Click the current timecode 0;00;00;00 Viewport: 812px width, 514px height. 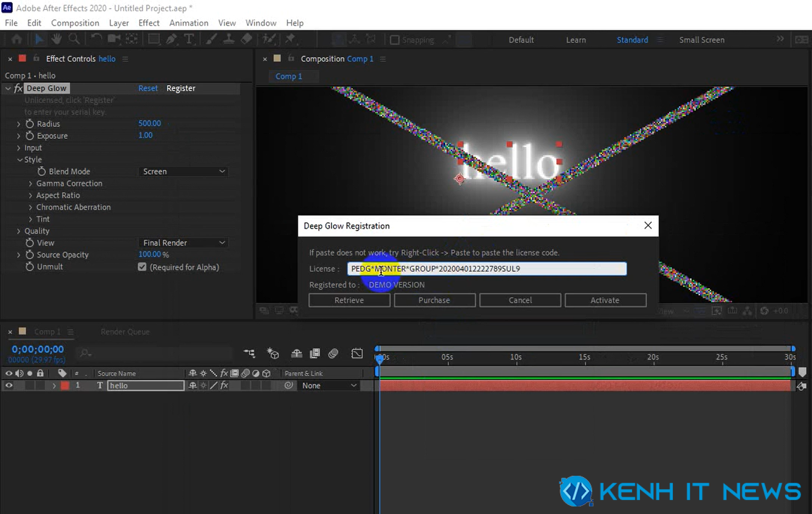[38, 349]
